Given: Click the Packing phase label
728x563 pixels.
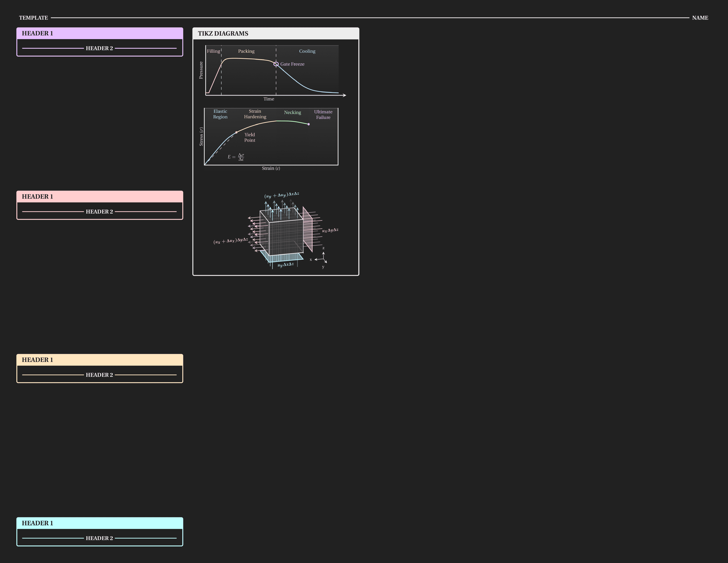Looking at the screenshot, I should tap(246, 51).
